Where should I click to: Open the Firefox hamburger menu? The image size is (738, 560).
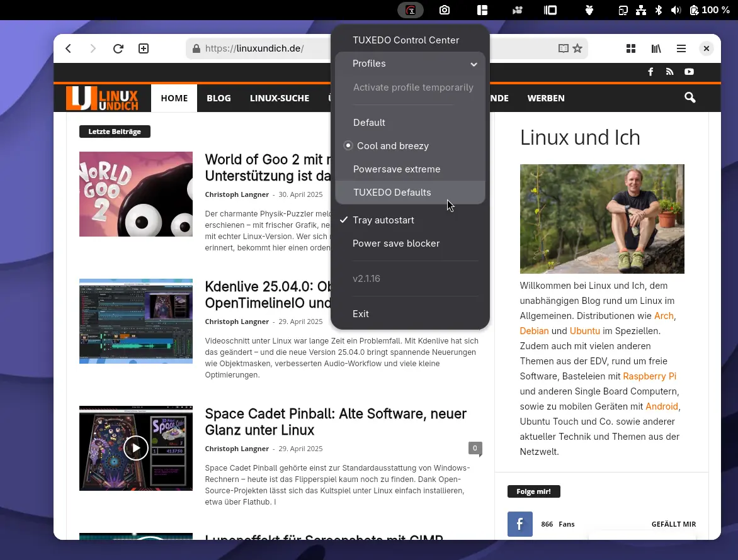pos(681,48)
